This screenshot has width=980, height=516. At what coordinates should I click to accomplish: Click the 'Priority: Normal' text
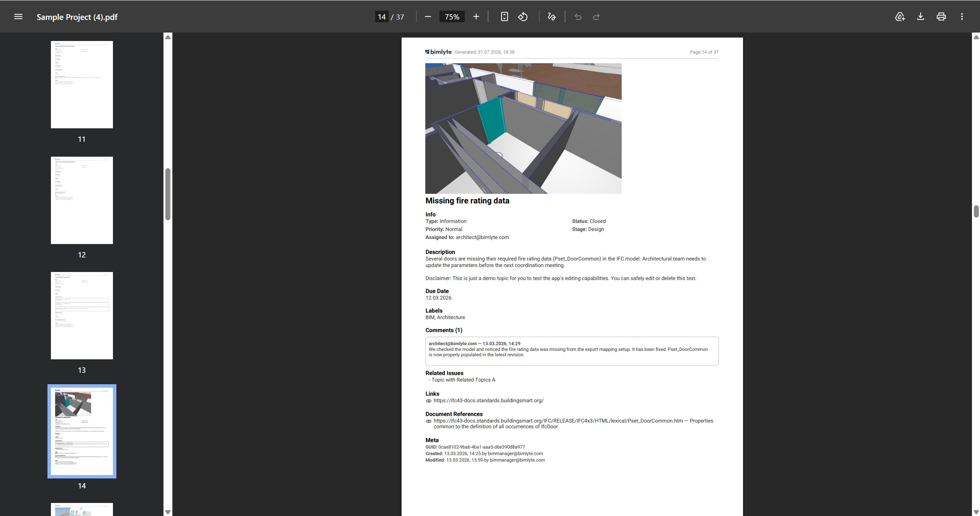tap(444, 229)
